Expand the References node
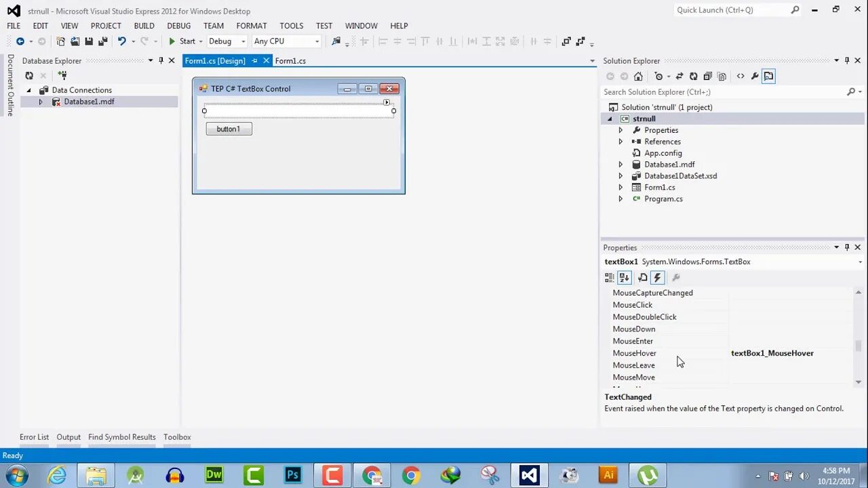 (x=620, y=142)
